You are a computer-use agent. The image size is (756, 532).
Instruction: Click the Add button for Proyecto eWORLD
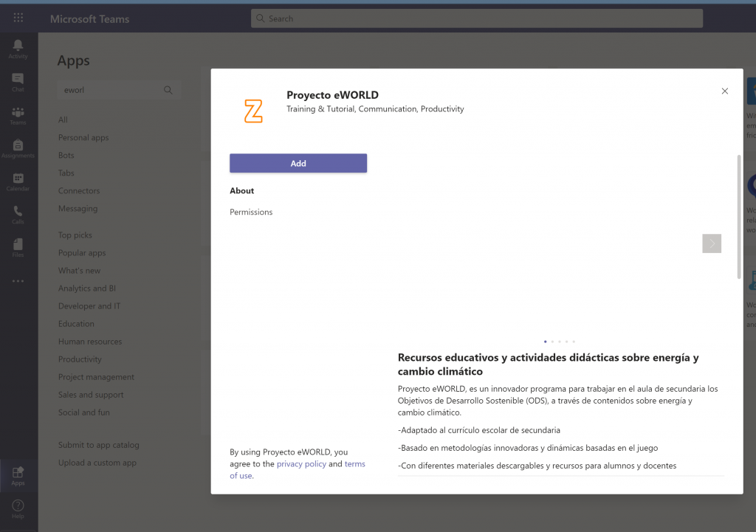pos(298,163)
